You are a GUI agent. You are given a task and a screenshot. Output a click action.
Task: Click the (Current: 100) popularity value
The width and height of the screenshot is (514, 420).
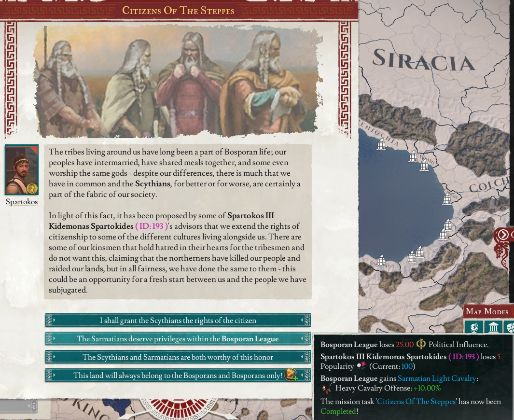[392, 366]
